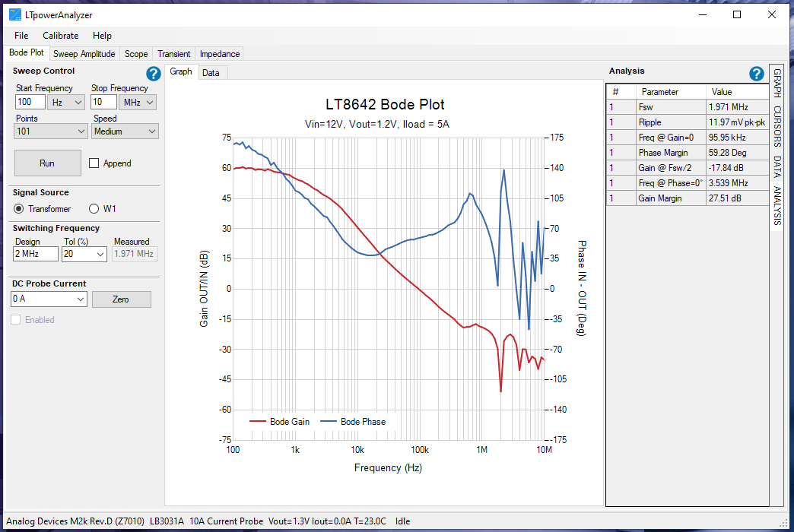
Task: Open the Calibrate menu
Action: tap(60, 35)
